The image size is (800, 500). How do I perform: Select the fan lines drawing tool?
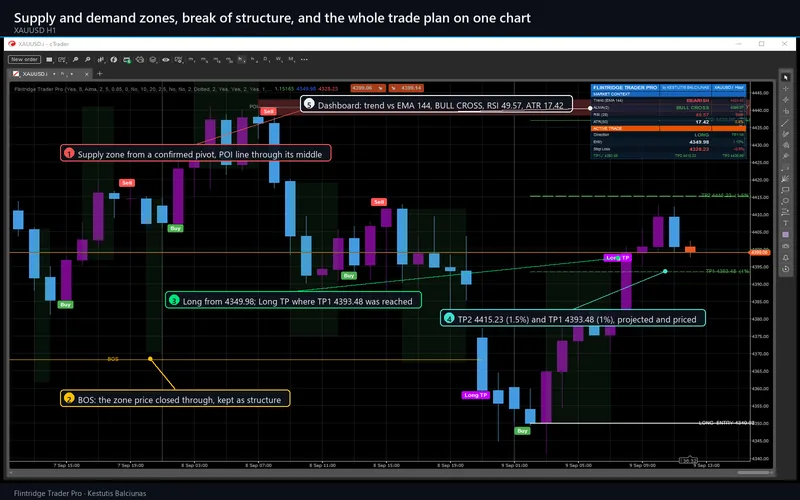click(786, 179)
